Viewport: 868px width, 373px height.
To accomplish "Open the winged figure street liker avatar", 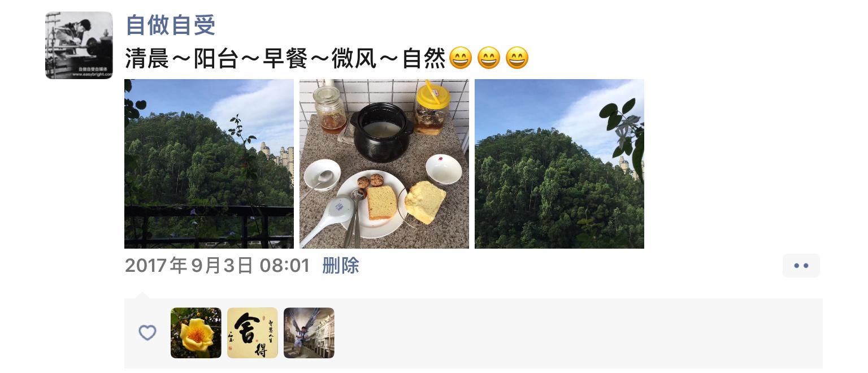I will 309,333.
